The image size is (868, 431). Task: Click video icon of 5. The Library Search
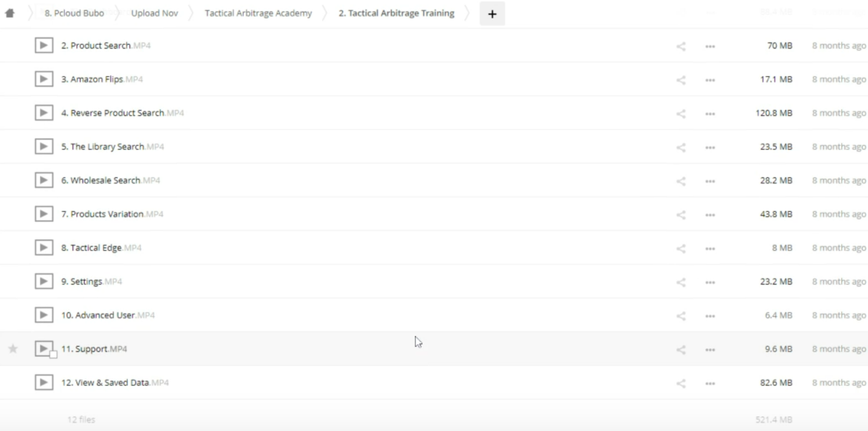[44, 146]
